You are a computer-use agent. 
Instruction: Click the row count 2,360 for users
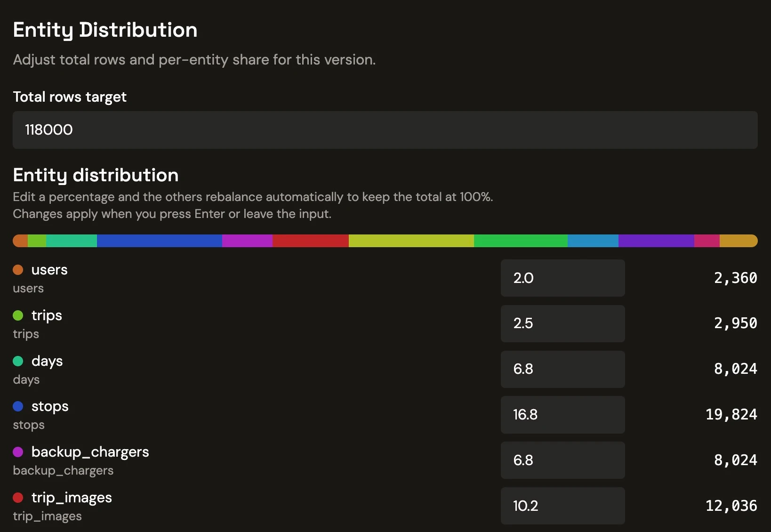tap(735, 278)
